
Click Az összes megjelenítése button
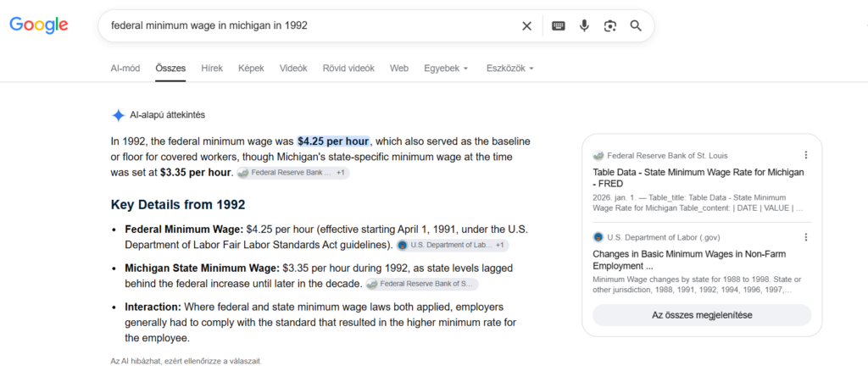pos(702,315)
